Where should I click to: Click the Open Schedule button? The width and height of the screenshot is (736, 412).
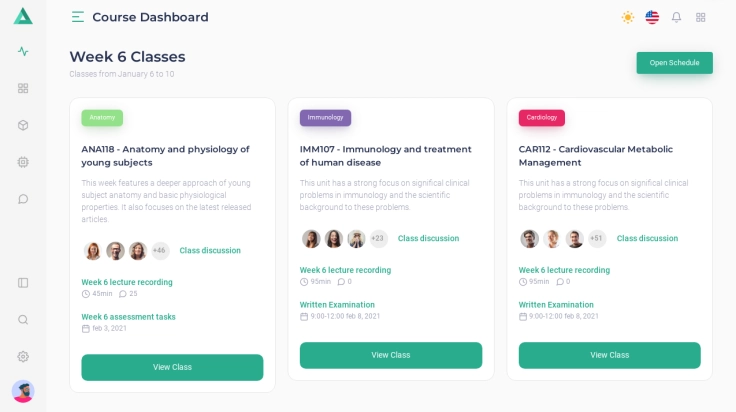pyautogui.click(x=674, y=63)
